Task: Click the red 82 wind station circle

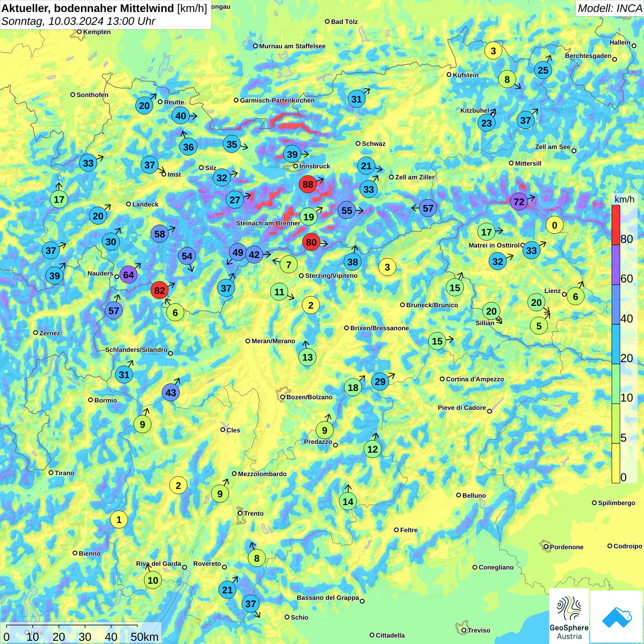Action: click(x=160, y=290)
